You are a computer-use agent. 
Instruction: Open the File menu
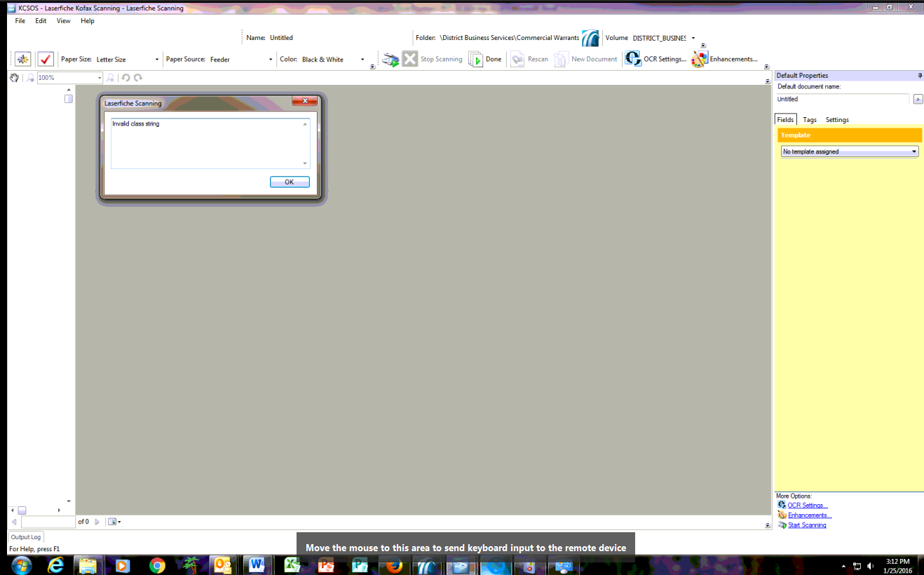point(20,21)
